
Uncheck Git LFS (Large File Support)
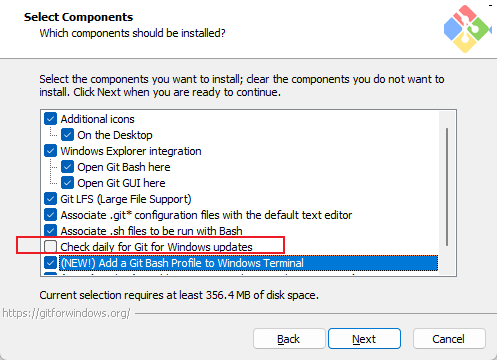(50, 199)
